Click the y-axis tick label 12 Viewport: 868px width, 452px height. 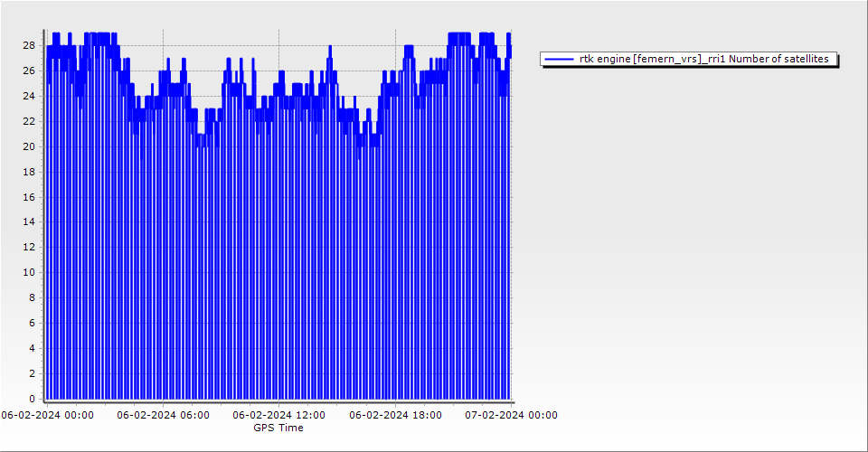(29, 247)
